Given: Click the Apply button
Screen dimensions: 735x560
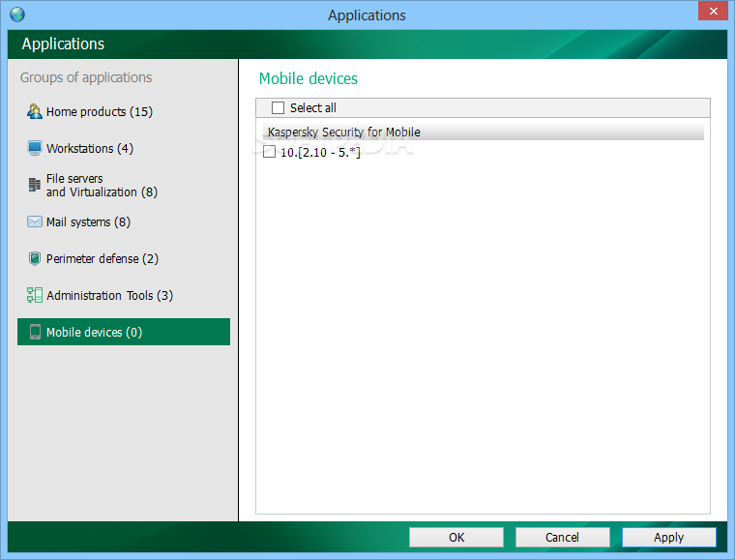Looking at the screenshot, I should (x=669, y=537).
